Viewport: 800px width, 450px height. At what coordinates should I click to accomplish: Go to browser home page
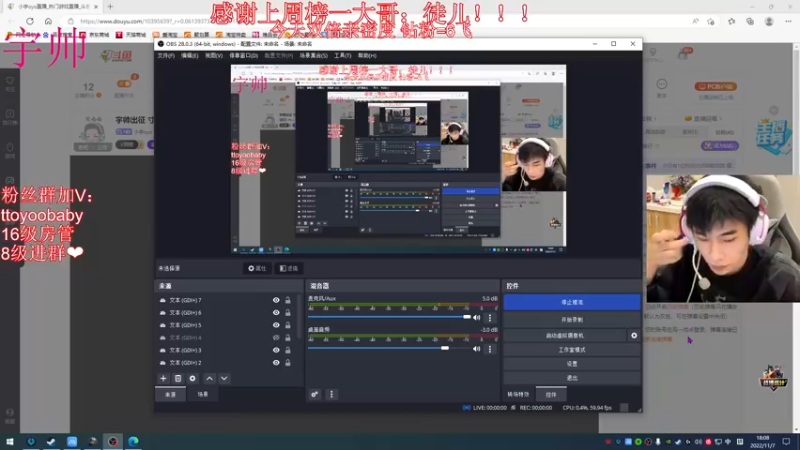(48, 21)
